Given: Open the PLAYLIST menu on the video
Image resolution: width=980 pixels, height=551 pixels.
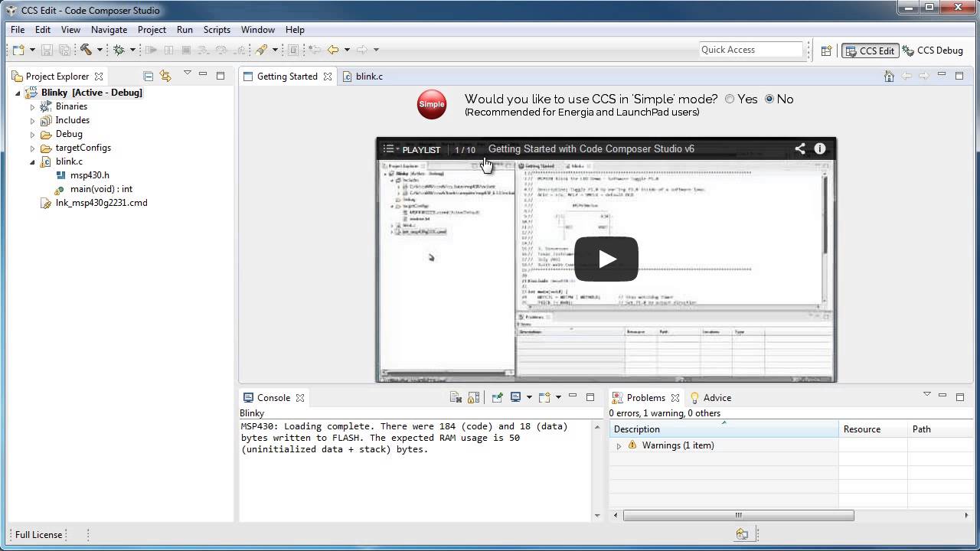Looking at the screenshot, I should 412,149.
